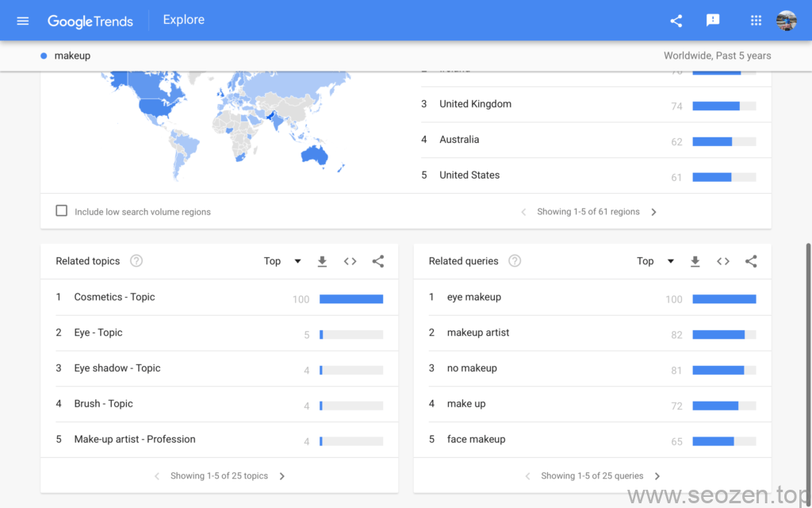Enable Include low search volume regions
This screenshot has height=508, width=812.
61,210
